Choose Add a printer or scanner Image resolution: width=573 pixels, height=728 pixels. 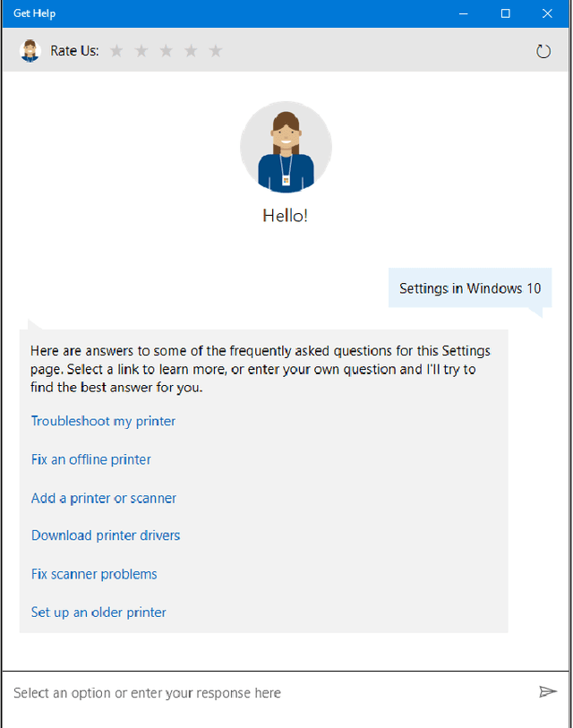tap(104, 497)
